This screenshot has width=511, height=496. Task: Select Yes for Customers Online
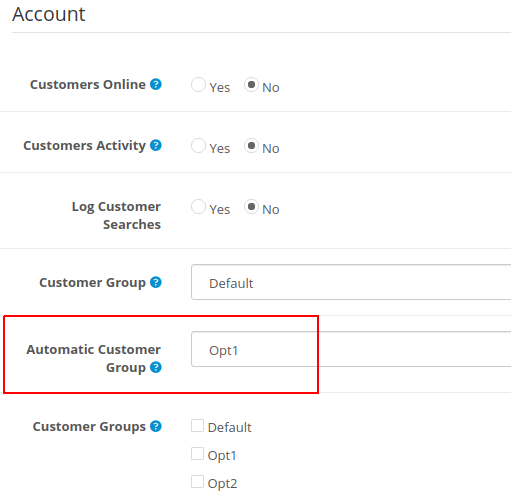(198, 85)
